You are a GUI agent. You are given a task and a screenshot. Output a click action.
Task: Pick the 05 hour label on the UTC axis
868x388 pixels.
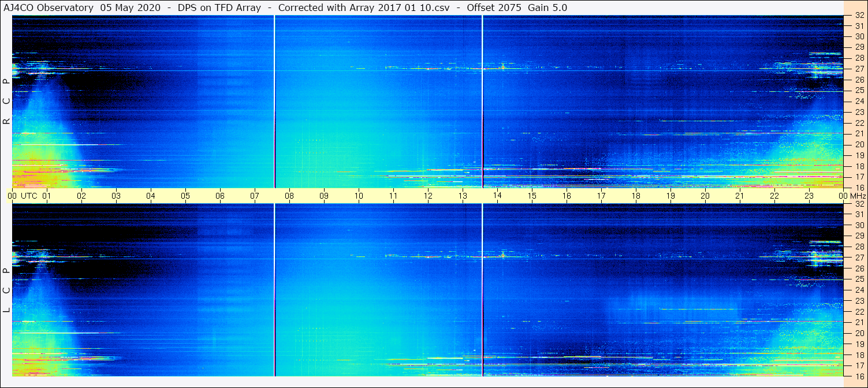pyautogui.click(x=185, y=196)
